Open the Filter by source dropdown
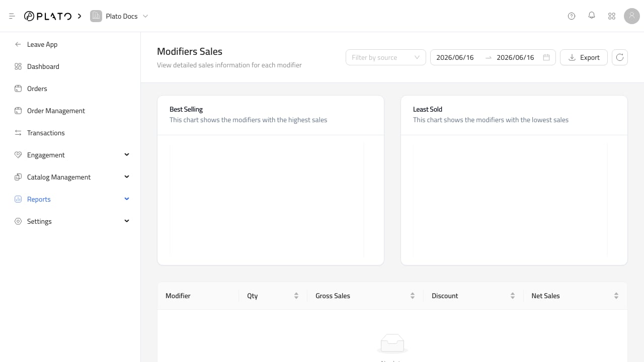 [386, 57]
